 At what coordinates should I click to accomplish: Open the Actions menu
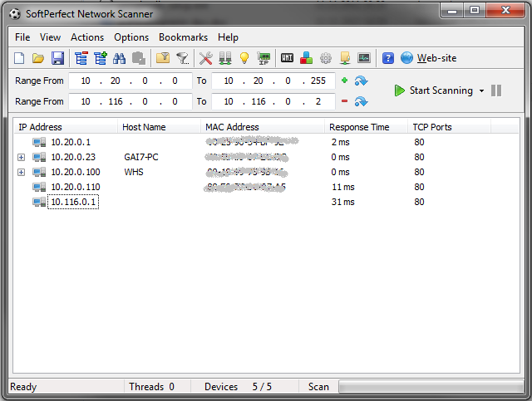click(x=87, y=37)
